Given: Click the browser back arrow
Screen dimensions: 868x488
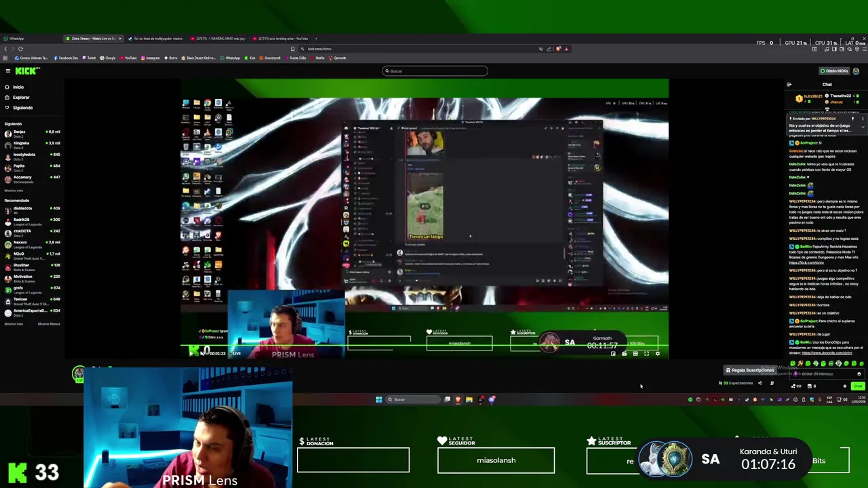Looking at the screenshot, I should tap(5, 49).
